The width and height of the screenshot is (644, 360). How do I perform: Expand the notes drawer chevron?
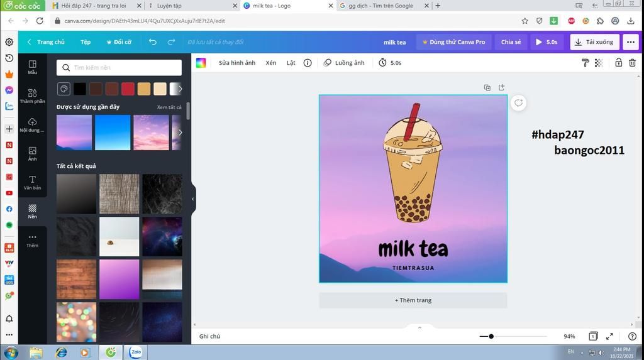[419, 327]
